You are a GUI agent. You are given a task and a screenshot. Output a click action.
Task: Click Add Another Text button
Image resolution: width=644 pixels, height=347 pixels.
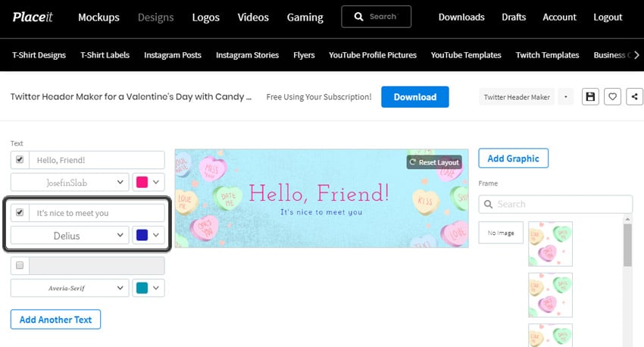point(55,320)
